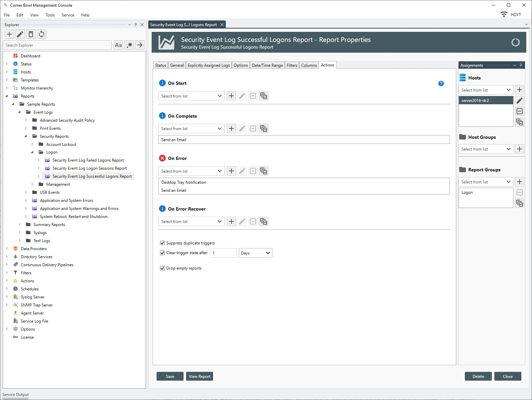Image resolution: width=532 pixels, height=400 pixels.
Task: Click the blue help question mark icon
Action: point(441,83)
